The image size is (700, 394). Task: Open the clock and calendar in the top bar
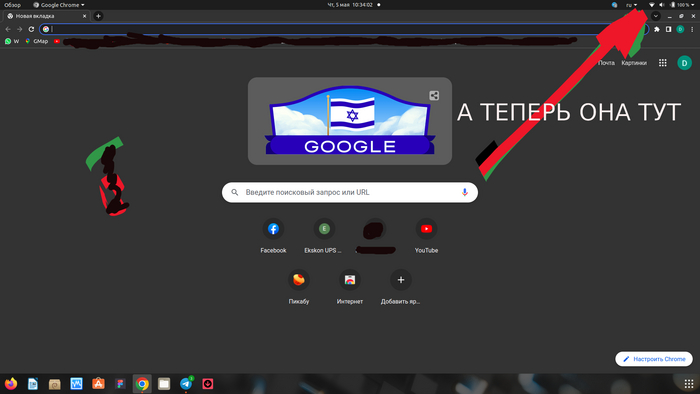pos(350,5)
